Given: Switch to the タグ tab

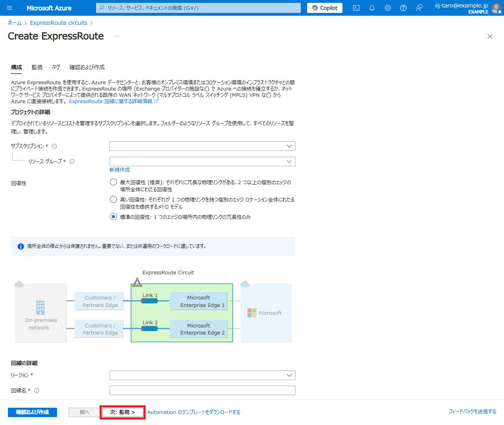Looking at the screenshot, I should click(56, 67).
